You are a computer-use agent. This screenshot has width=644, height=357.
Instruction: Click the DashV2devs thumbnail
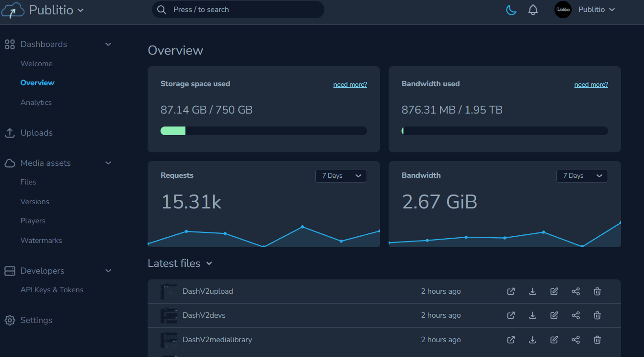(x=169, y=315)
